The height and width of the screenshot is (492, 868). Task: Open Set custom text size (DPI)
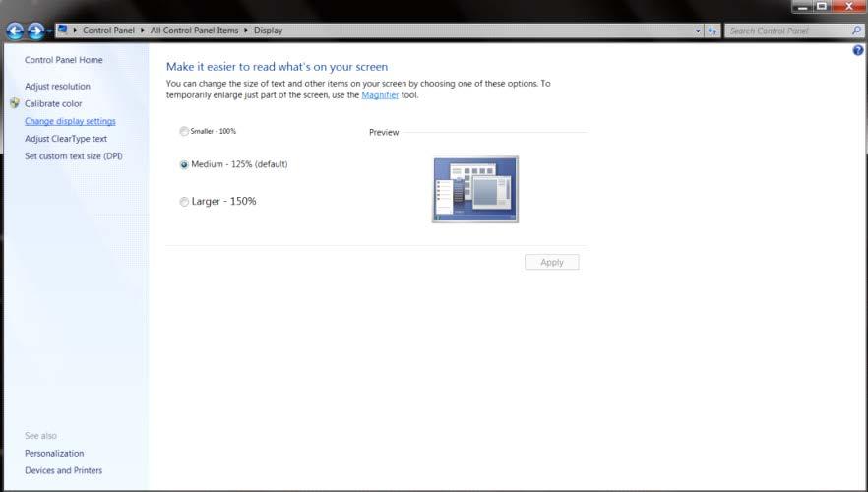click(x=74, y=156)
